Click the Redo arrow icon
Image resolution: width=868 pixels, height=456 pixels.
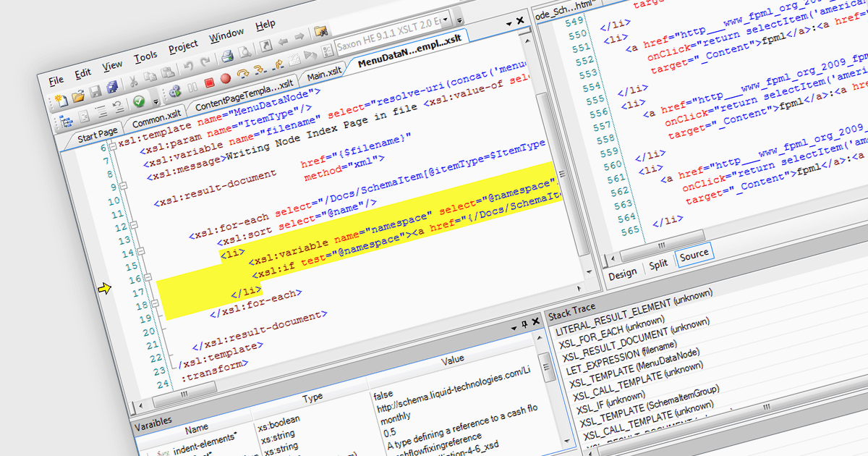point(205,62)
